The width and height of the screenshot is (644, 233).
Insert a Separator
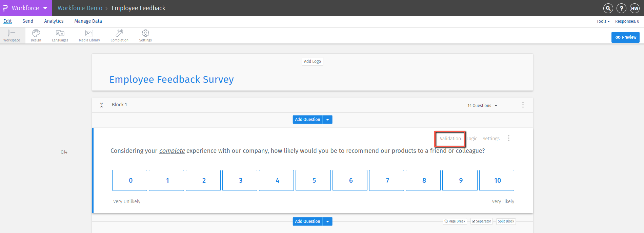point(481,221)
